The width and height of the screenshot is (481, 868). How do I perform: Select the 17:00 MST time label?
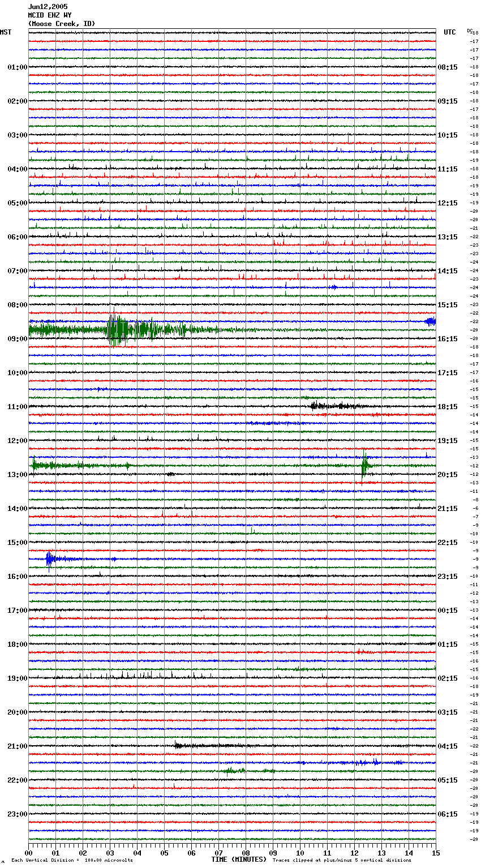(17, 611)
